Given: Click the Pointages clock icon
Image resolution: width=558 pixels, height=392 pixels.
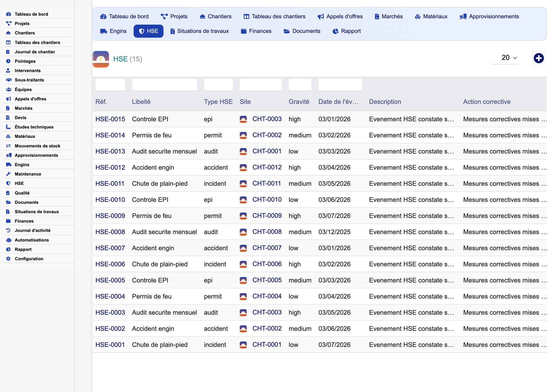Looking at the screenshot, I should tap(9, 61).
